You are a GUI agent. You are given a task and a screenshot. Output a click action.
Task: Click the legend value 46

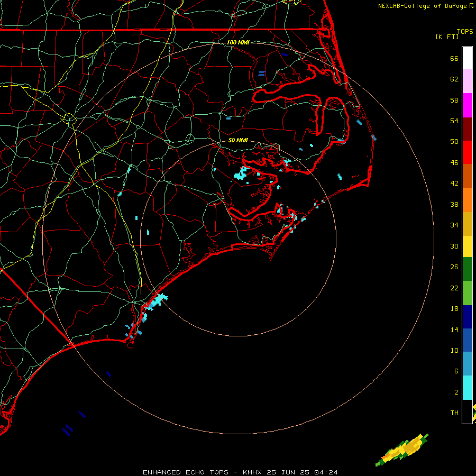coord(454,163)
